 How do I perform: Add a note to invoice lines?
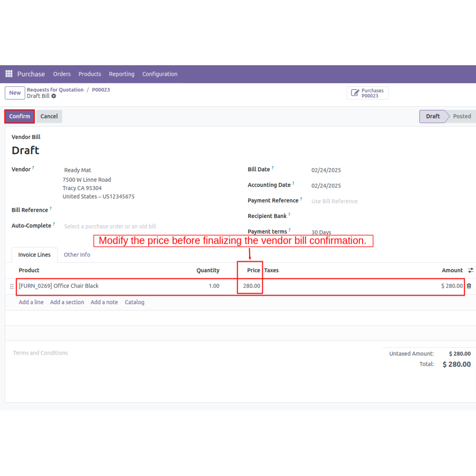[x=104, y=302]
